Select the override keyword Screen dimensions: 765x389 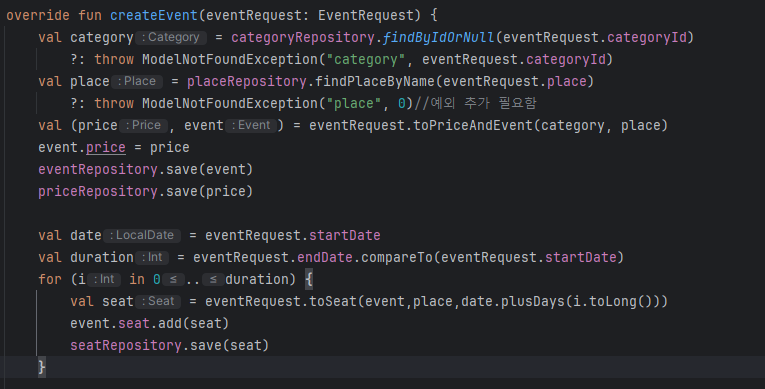pyautogui.click(x=38, y=16)
